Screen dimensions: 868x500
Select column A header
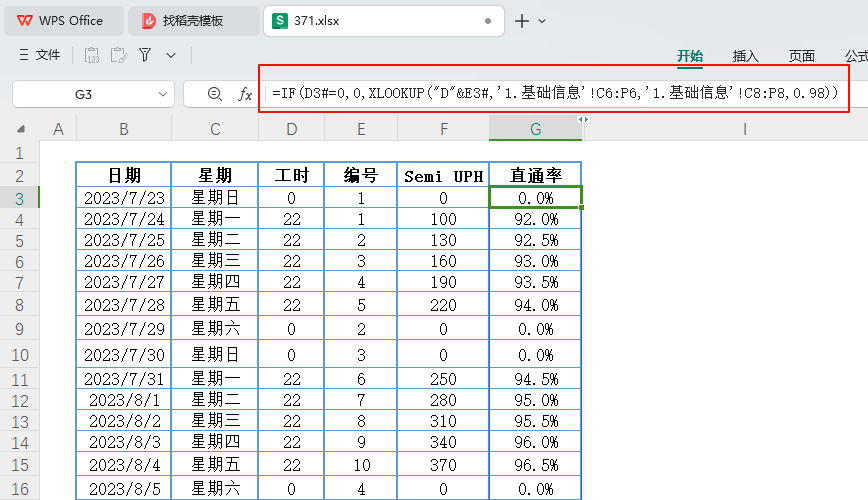click(58, 129)
